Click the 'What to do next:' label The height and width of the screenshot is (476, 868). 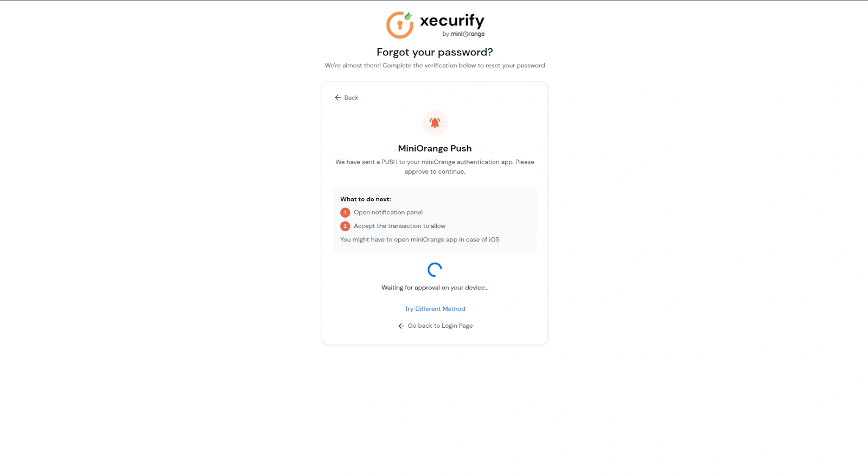coord(365,199)
